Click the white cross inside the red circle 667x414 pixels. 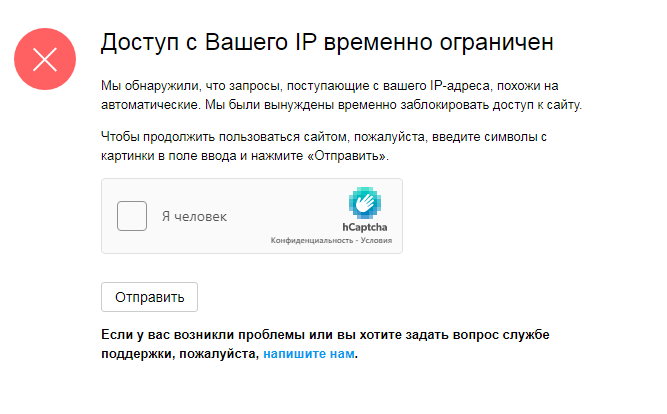tap(45, 59)
